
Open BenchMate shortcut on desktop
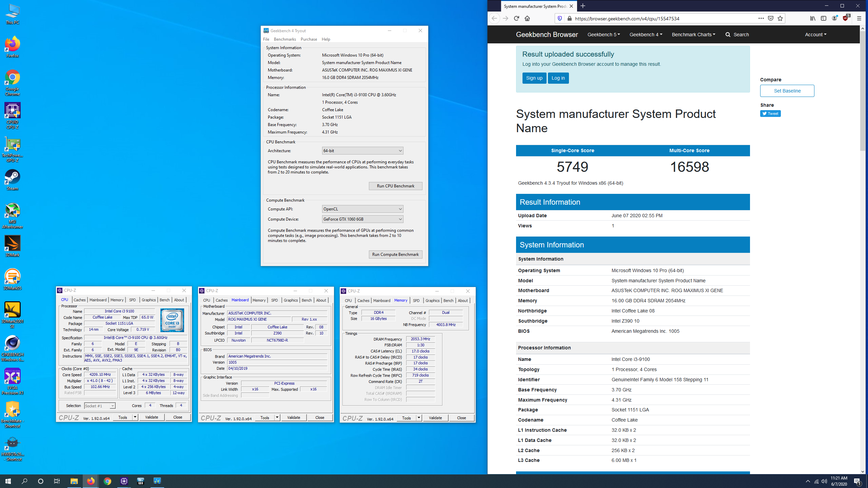pyautogui.click(x=12, y=414)
